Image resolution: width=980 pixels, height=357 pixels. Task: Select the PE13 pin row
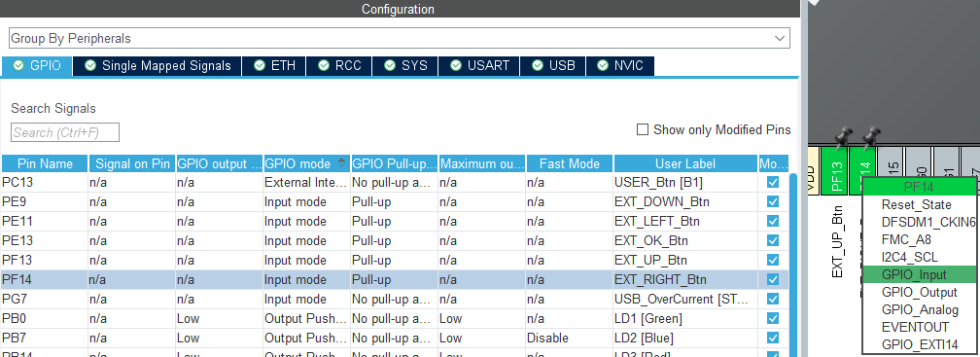395,240
